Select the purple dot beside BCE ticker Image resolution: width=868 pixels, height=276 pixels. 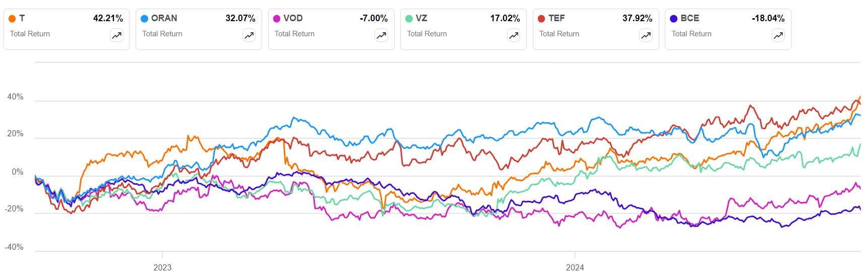coord(673,19)
